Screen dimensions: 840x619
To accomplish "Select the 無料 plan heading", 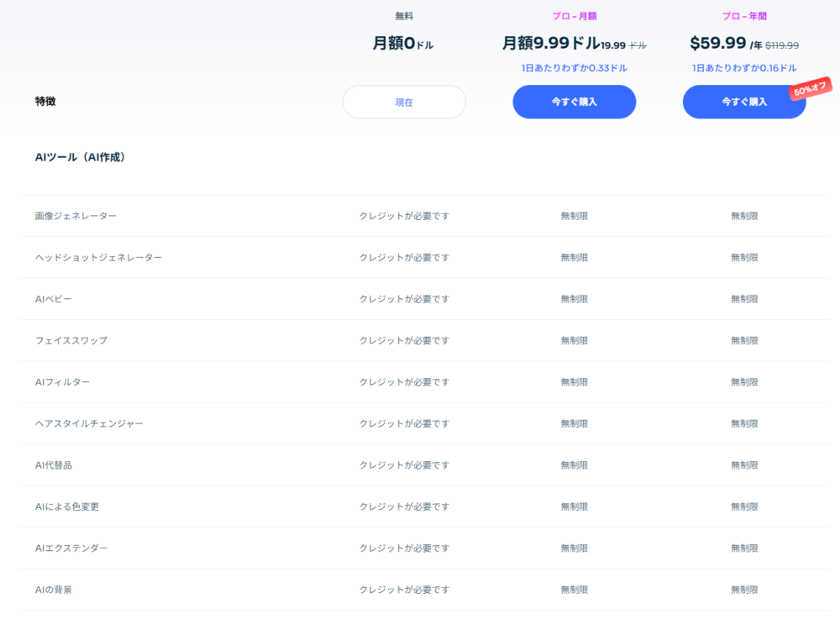I will [x=404, y=16].
